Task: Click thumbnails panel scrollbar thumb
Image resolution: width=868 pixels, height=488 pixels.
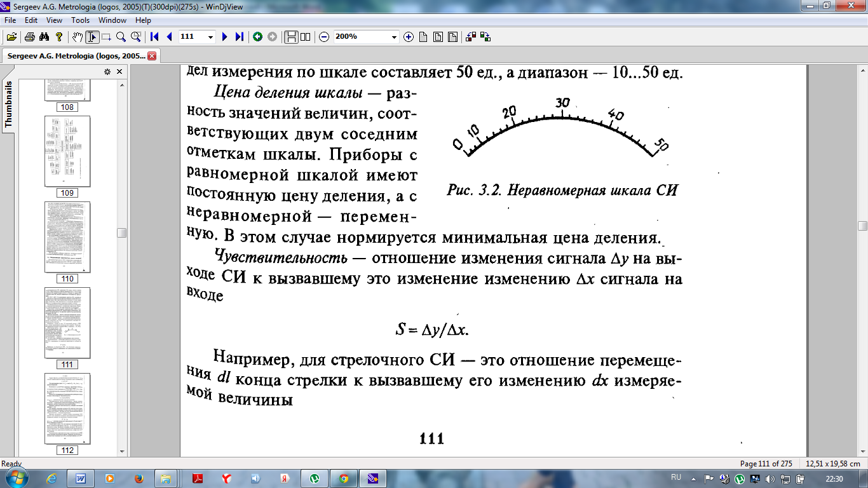Action: [x=121, y=233]
